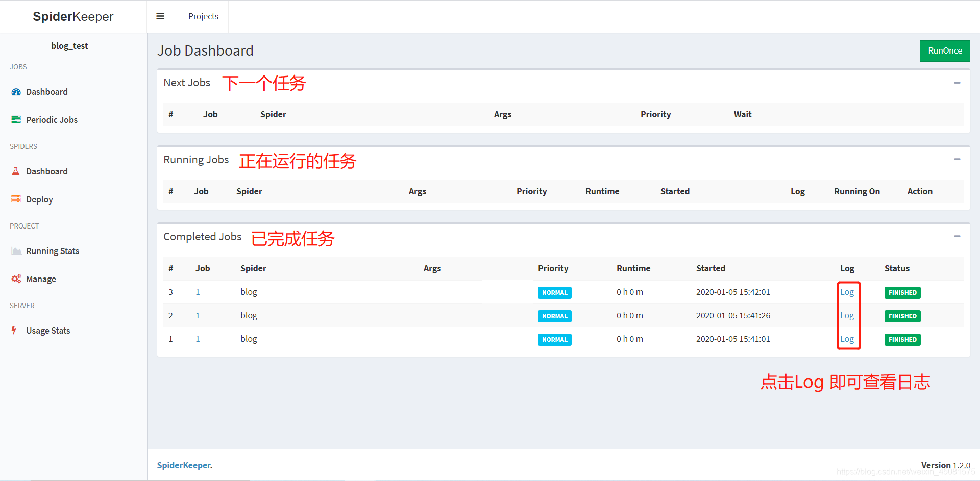
Task: Open Running Stats page
Action: [x=53, y=251]
